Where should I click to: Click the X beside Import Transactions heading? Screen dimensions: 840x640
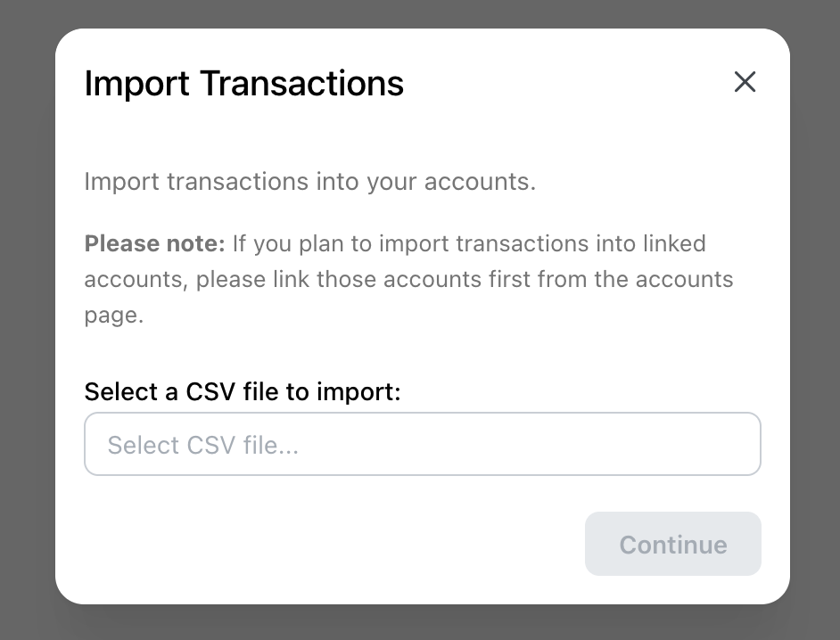(745, 81)
